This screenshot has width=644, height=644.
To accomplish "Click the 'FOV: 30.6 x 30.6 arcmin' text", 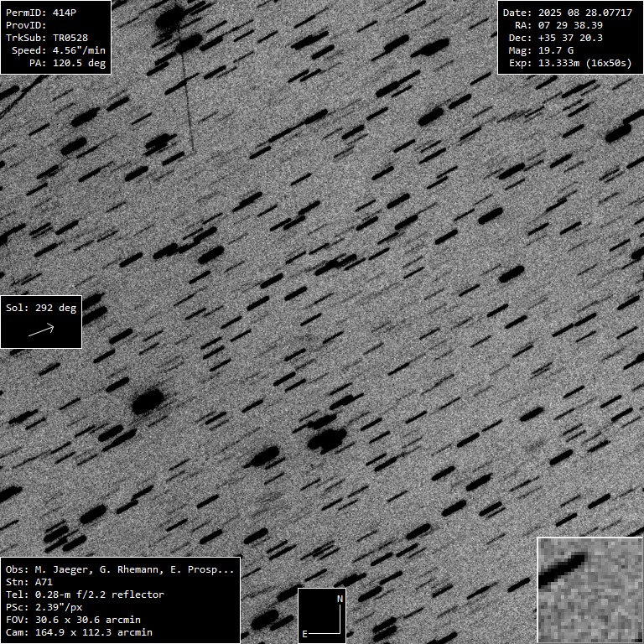I will click(x=73, y=620).
